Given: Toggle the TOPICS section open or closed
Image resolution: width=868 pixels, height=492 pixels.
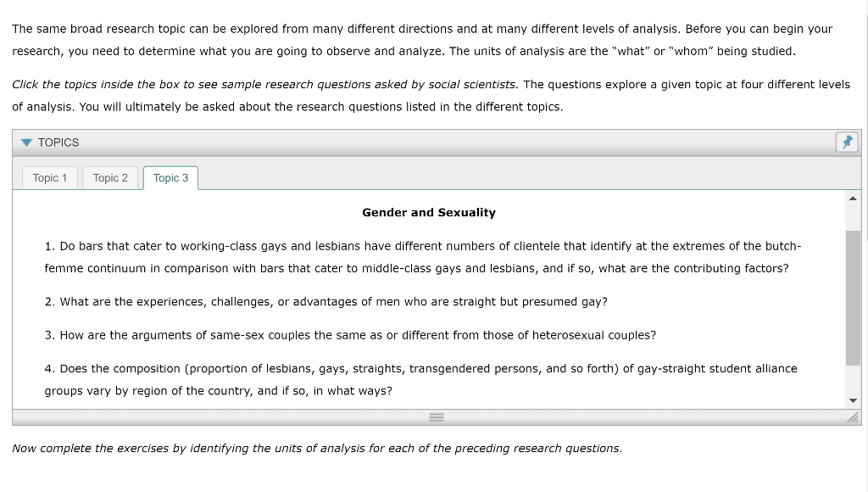Looking at the screenshot, I should 26,143.
